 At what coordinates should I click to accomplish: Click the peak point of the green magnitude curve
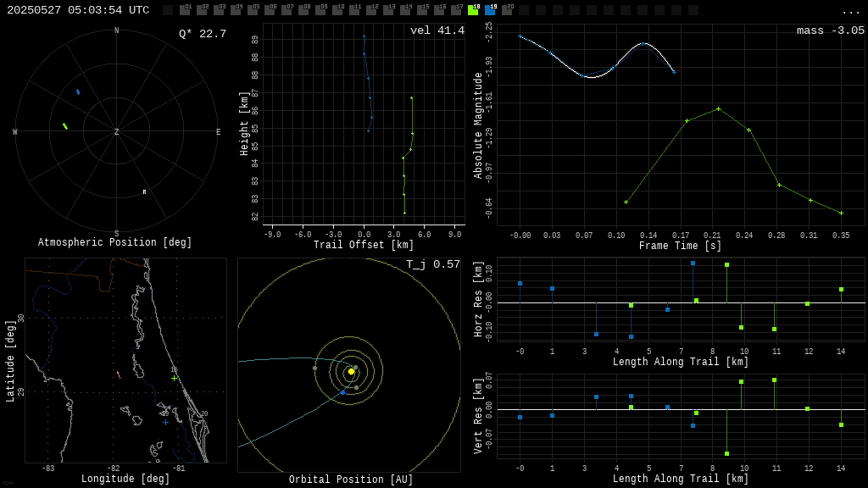[717, 108]
